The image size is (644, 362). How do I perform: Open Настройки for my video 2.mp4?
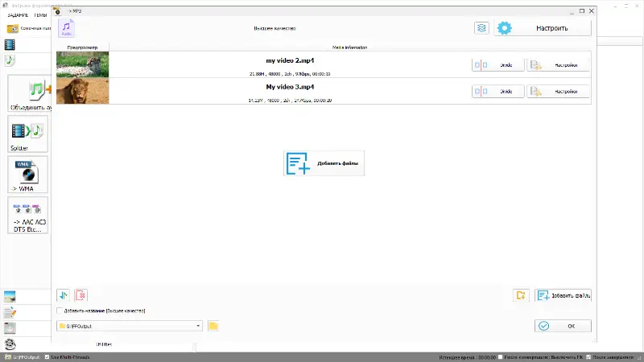point(558,65)
